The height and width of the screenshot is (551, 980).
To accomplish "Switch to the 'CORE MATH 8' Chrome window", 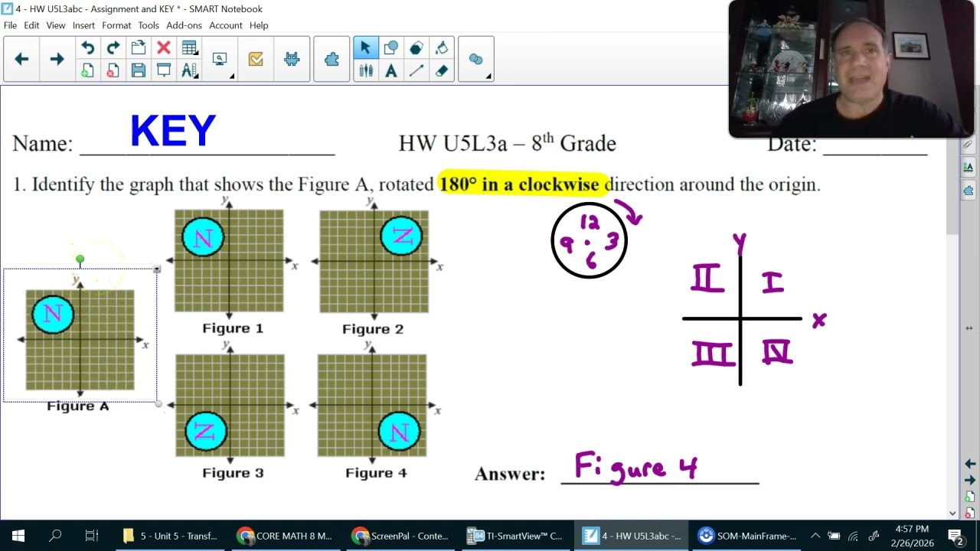I will (x=286, y=536).
